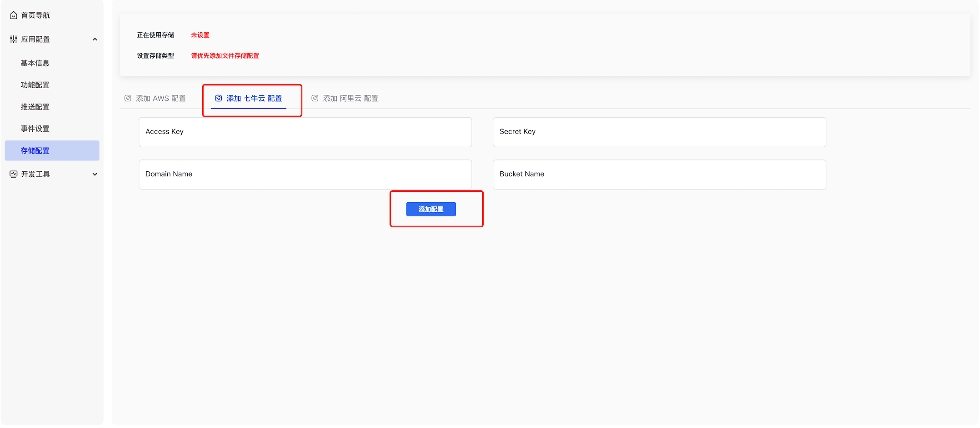Open 事件设置 in the sidebar
The height and width of the screenshot is (428, 980).
point(35,129)
